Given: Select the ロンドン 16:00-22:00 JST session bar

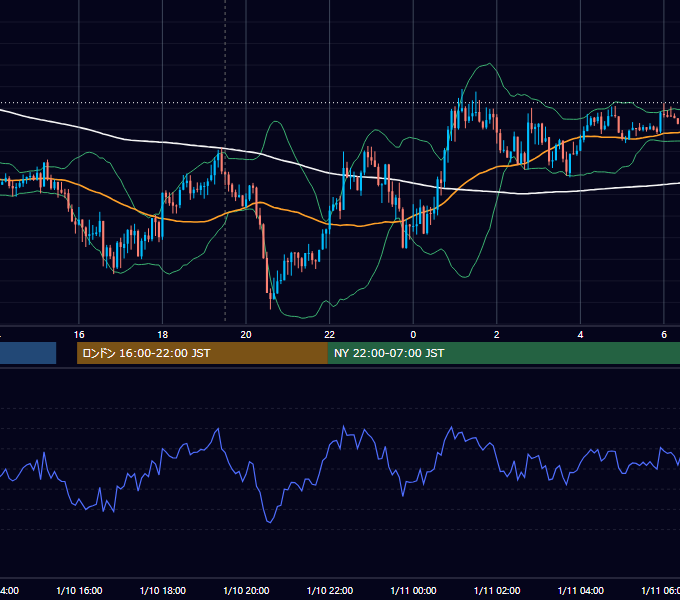Looking at the screenshot, I should (x=202, y=353).
